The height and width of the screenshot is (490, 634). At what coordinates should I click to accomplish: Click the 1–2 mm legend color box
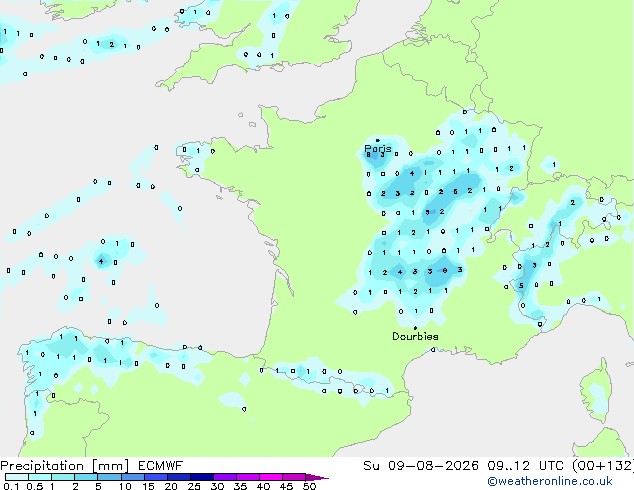tap(63, 477)
